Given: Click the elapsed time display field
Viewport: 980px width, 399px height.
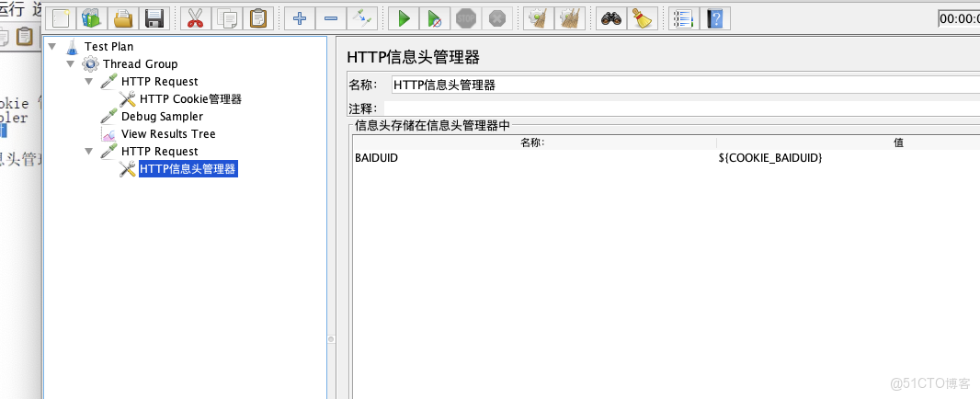Looking at the screenshot, I should [x=960, y=18].
